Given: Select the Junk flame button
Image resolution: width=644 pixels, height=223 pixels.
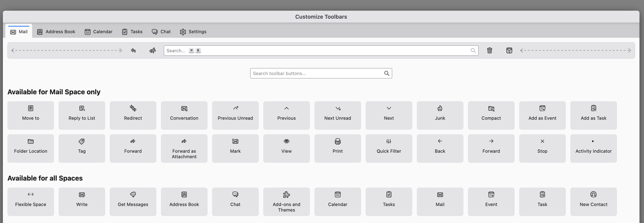Looking at the screenshot, I should pos(440,115).
